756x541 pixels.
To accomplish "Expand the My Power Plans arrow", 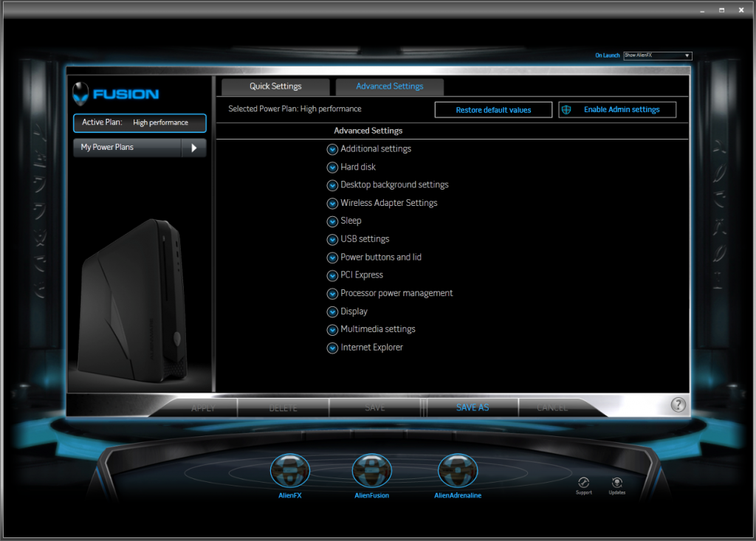I will [x=193, y=148].
